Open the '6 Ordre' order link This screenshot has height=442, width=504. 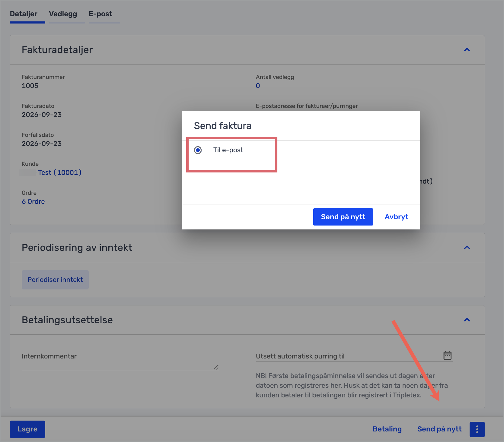33,201
